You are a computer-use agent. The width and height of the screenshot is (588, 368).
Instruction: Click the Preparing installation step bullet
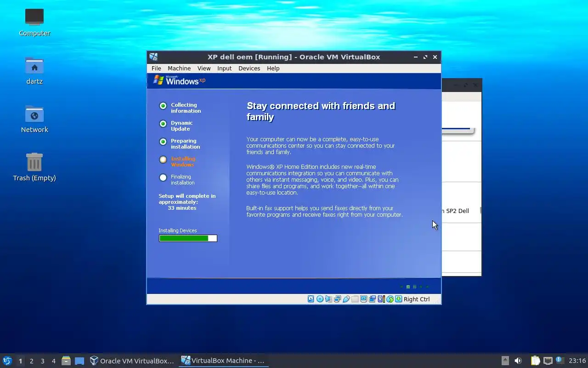click(x=163, y=142)
